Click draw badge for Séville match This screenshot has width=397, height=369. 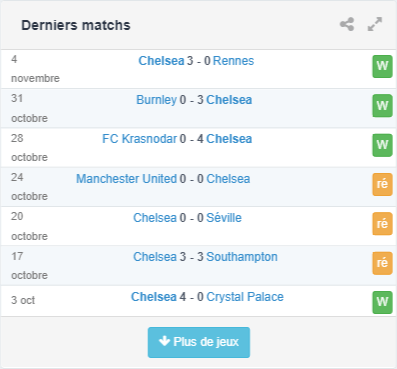tap(382, 224)
